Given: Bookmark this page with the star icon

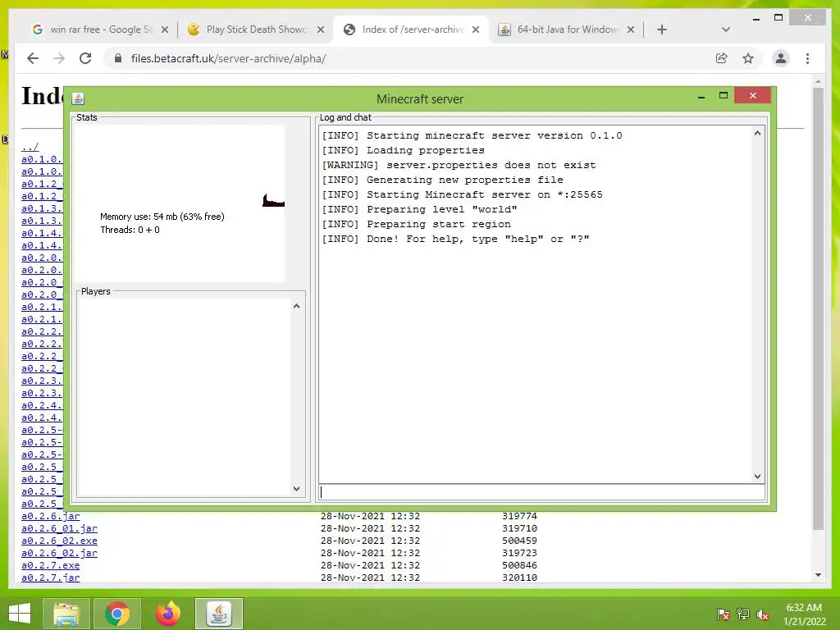Looking at the screenshot, I should pos(748,58).
